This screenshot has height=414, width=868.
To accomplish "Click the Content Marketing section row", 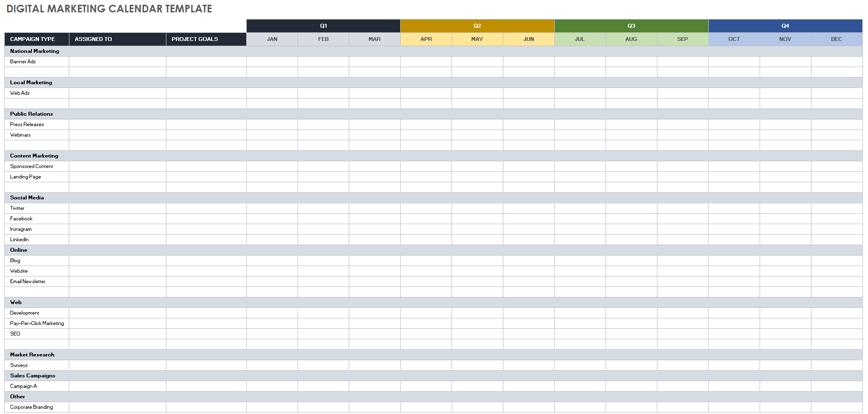I will tap(434, 156).
